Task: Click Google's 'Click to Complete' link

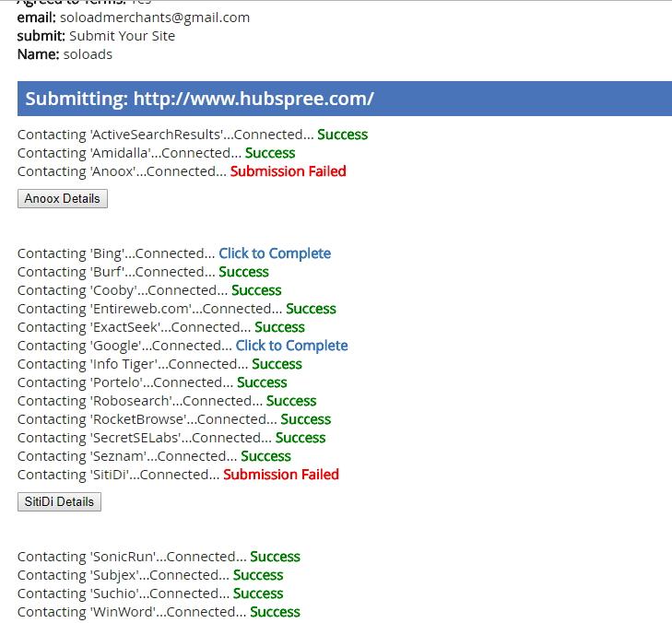Action: (291, 346)
